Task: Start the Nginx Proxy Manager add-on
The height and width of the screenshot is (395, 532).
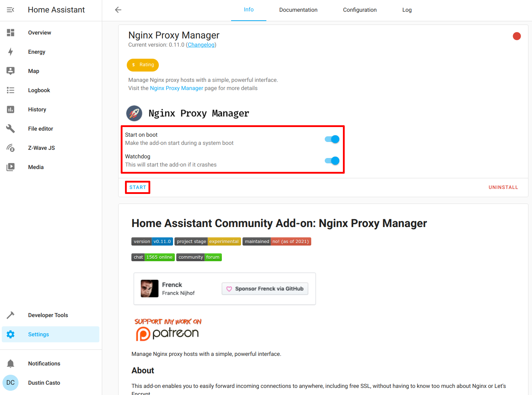Action: pos(138,188)
